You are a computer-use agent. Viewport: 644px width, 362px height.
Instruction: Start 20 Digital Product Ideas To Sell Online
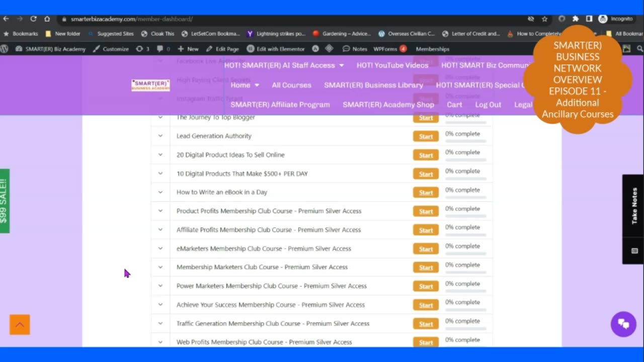coord(426,155)
